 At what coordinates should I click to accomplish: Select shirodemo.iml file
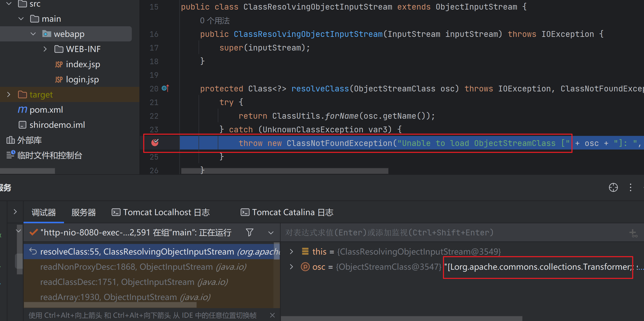(57, 125)
